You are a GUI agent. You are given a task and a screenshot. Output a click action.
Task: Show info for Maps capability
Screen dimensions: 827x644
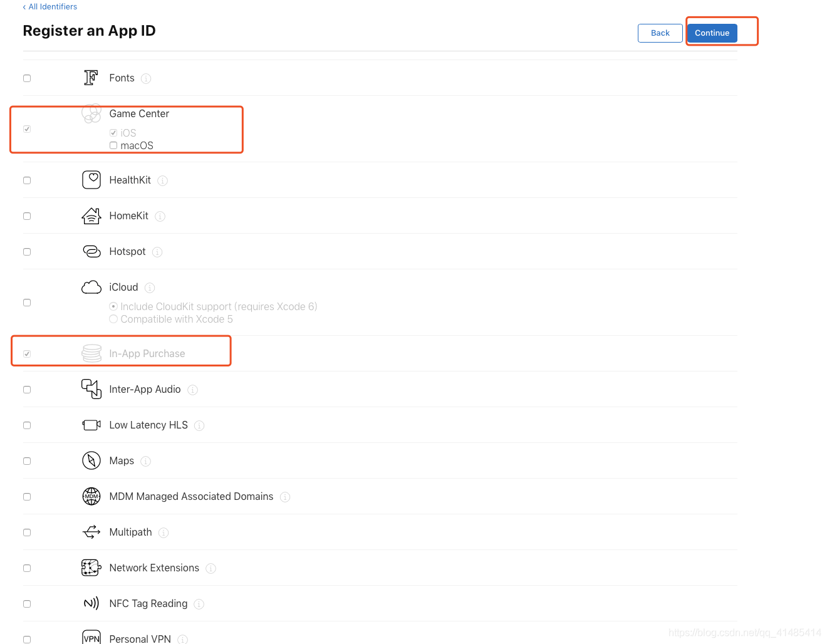[145, 461]
